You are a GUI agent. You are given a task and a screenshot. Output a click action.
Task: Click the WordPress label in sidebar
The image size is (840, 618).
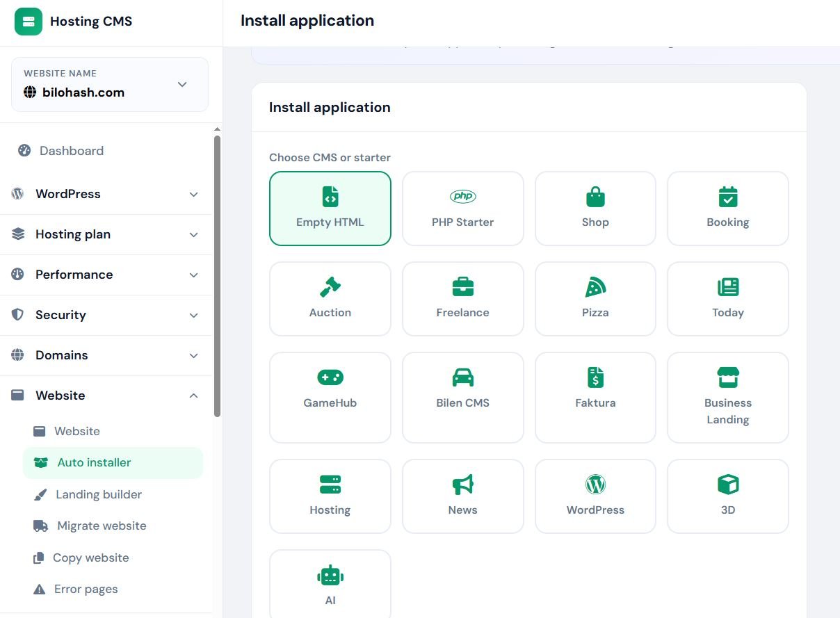[68, 194]
